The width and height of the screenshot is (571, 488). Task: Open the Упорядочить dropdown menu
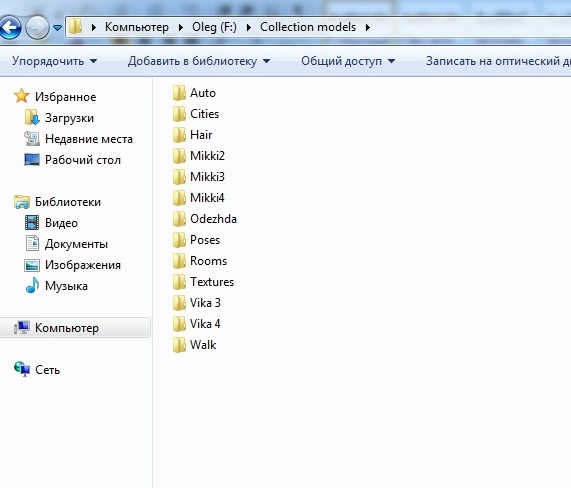54,61
